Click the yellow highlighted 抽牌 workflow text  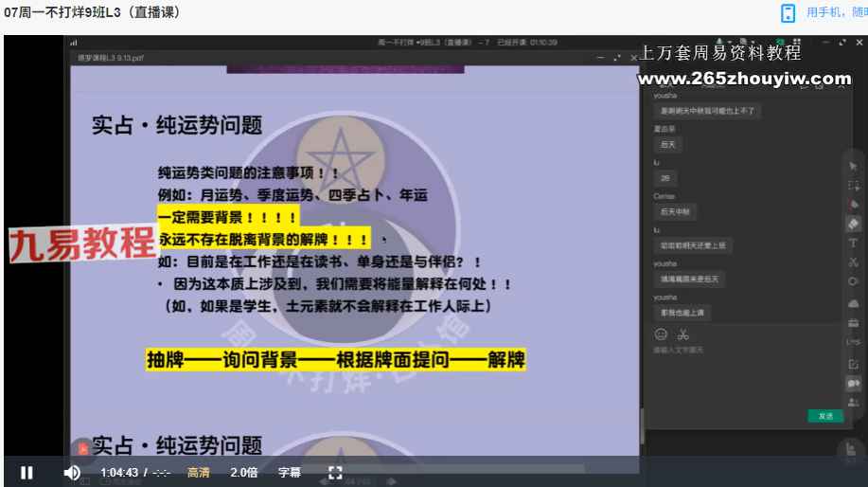pos(336,360)
